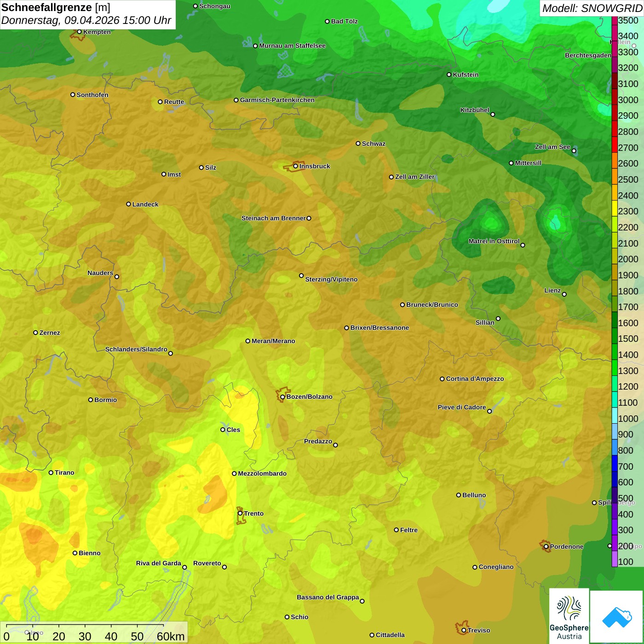Screen dimensions: 644x644
Task: Click the Bassano del Grappa label
Action: tap(328, 597)
